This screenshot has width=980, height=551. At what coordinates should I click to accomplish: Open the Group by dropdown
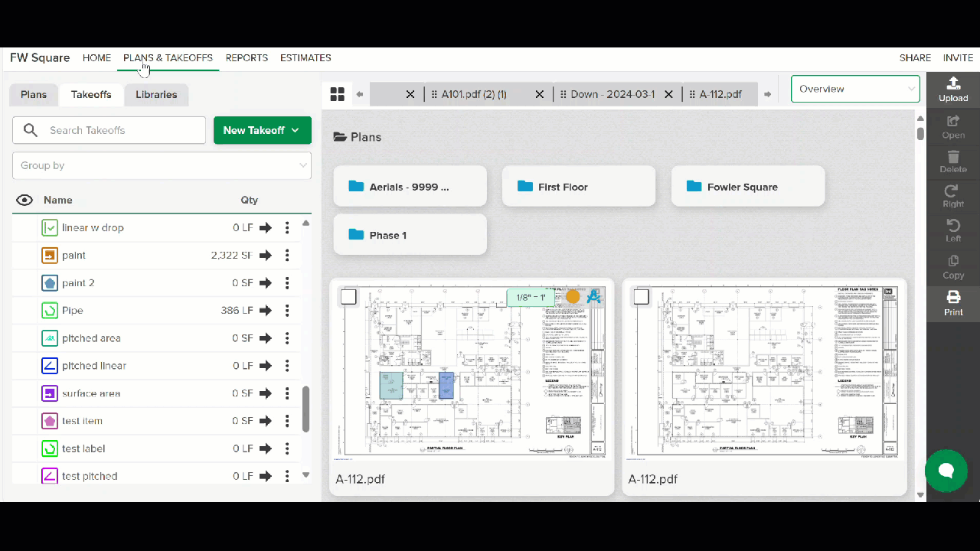[162, 165]
